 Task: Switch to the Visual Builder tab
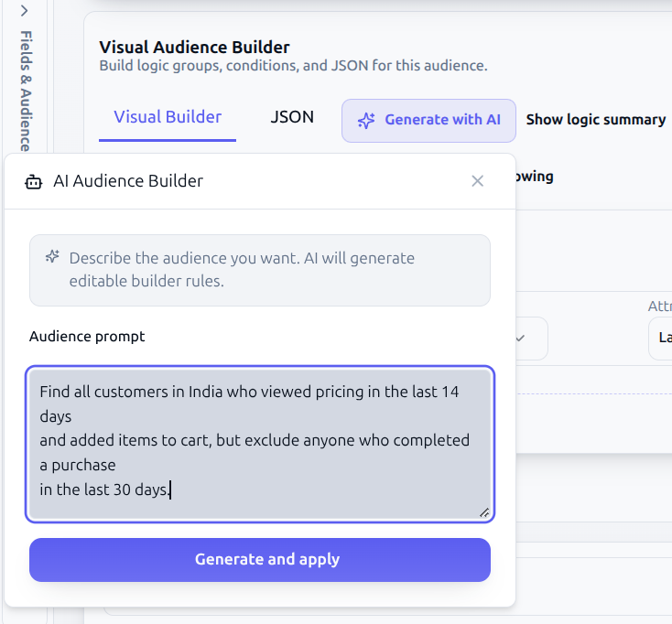[168, 117]
